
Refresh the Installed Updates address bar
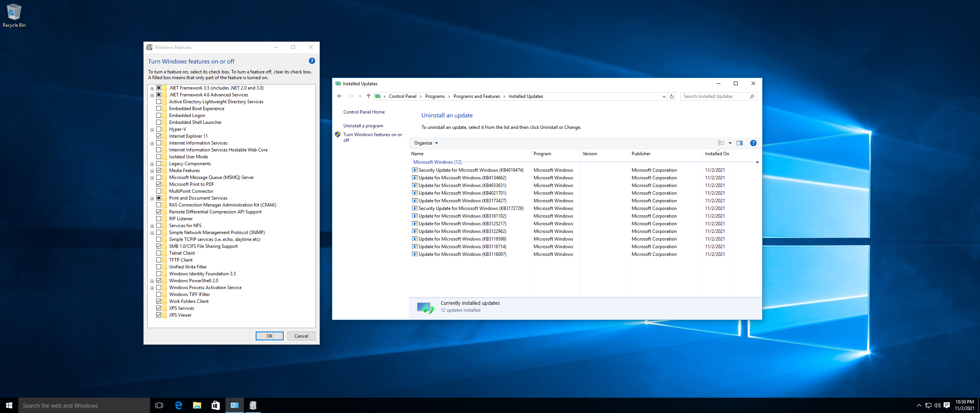pyautogui.click(x=672, y=96)
